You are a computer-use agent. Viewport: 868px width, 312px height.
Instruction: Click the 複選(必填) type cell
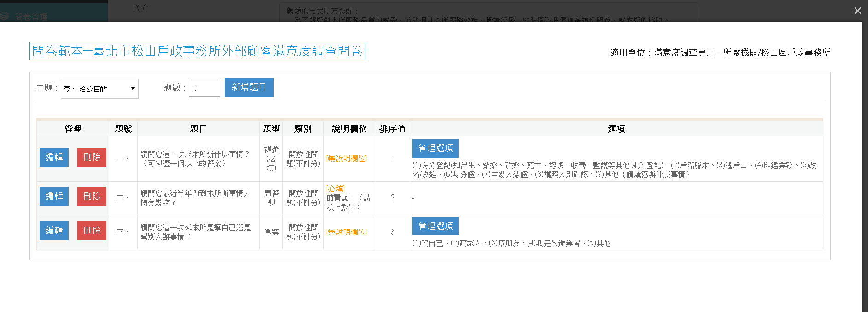click(x=271, y=159)
